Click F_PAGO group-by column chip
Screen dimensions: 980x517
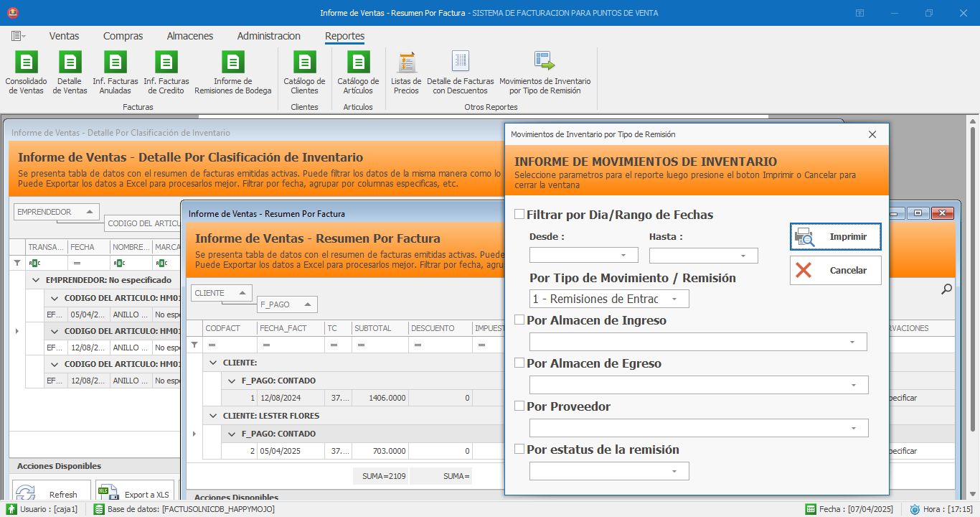pos(287,304)
